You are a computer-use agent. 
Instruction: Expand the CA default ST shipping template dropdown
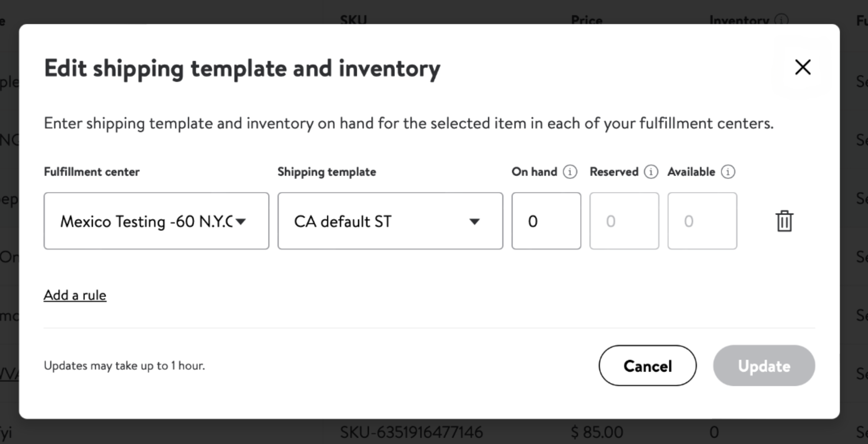coord(390,221)
